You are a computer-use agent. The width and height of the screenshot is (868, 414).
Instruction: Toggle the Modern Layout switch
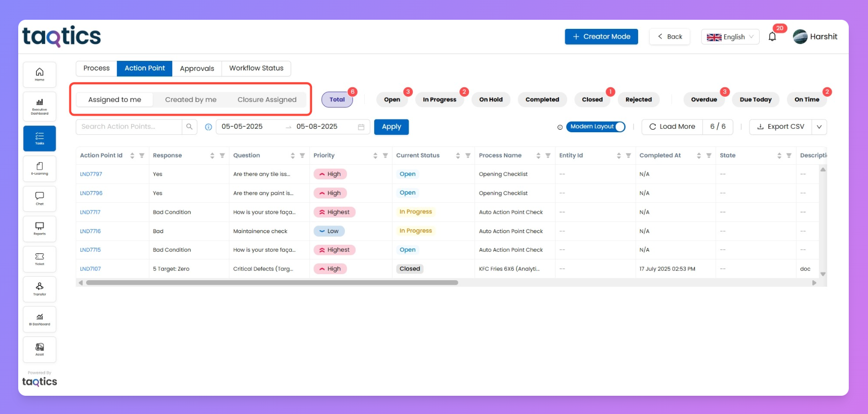(x=619, y=127)
